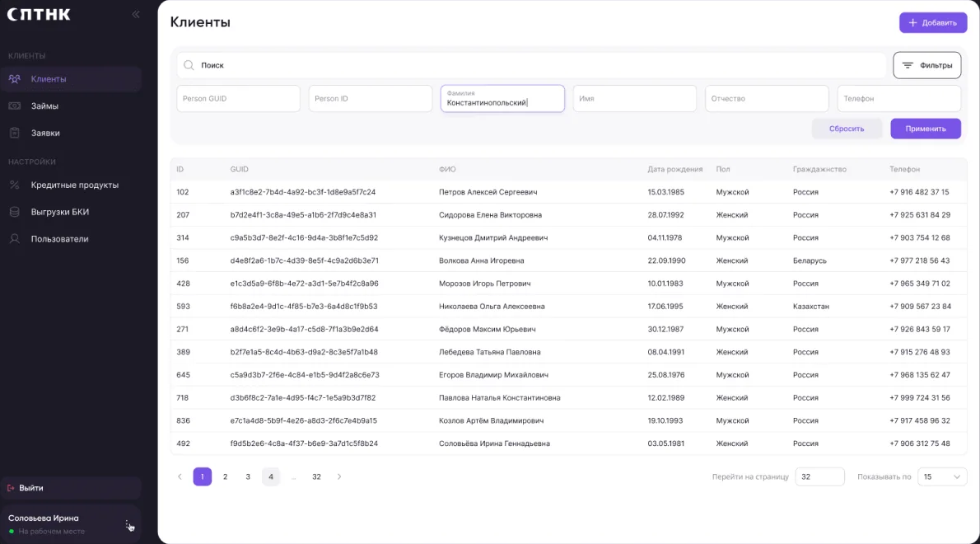Viewport: 980px width, 544px height.
Task: Collapse the sidebar with double-chevron icon
Action: click(x=136, y=14)
